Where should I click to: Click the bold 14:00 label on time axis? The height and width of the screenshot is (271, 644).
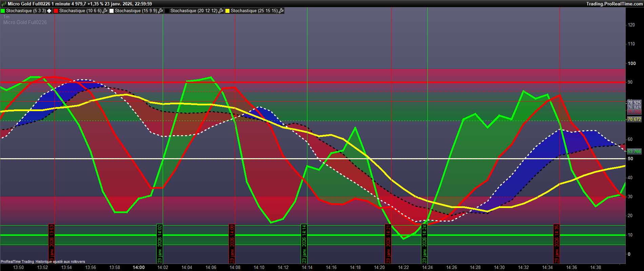point(139,267)
